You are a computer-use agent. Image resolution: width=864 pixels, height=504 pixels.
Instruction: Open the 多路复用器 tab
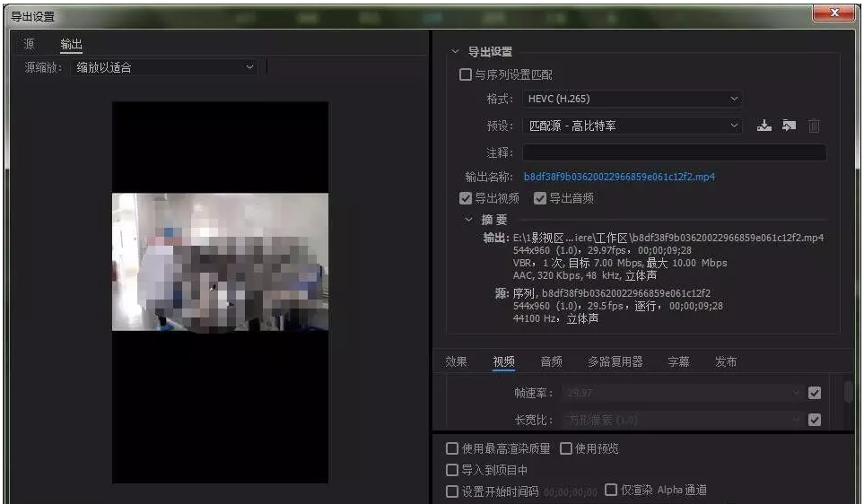point(615,362)
